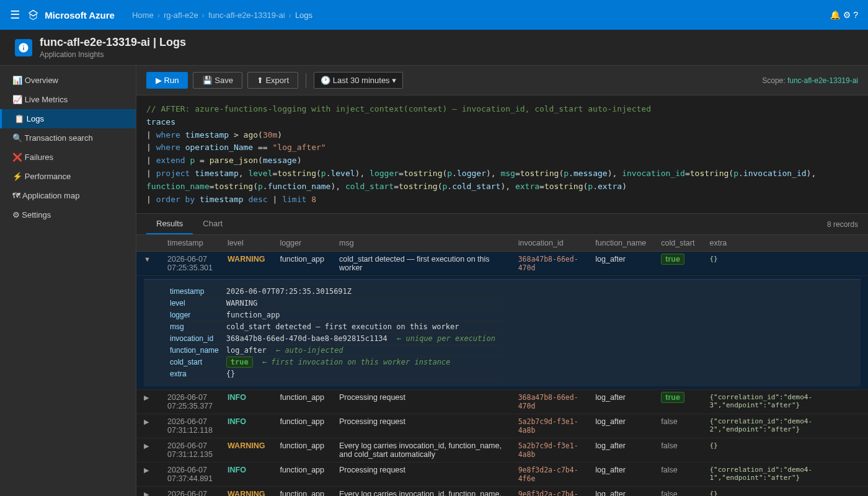Click the extra JSON demo4-1 cell
The width and height of the screenshot is (868, 496).
click(761, 474)
